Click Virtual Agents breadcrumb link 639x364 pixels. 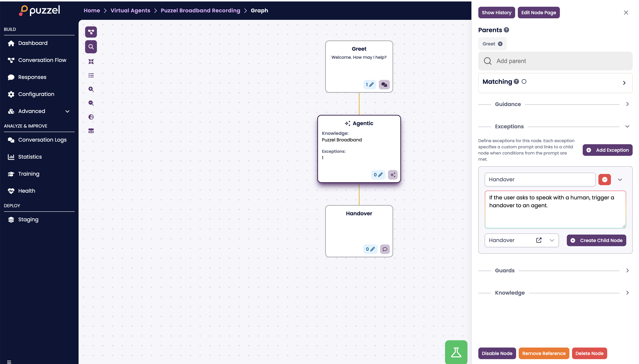[130, 10]
